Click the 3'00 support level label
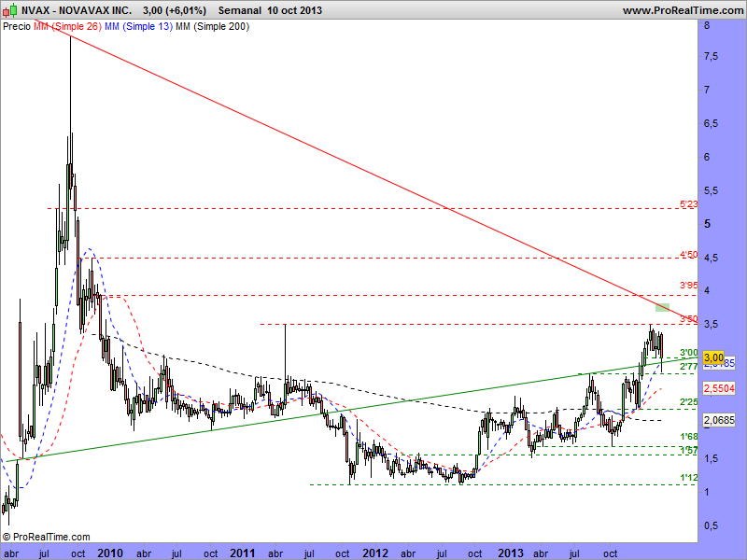747x560 pixels. coord(688,353)
